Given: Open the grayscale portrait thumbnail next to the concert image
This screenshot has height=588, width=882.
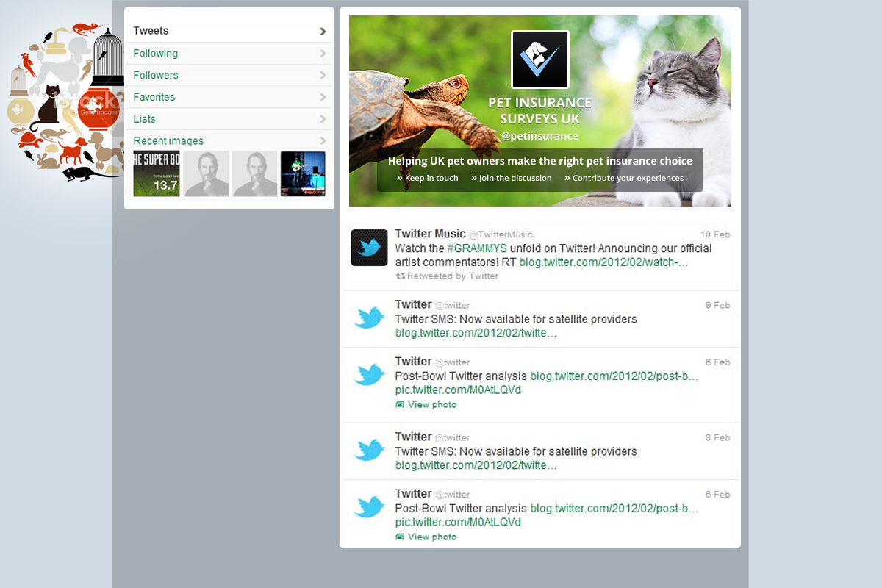Looking at the screenshot, I should coord(254,174).
